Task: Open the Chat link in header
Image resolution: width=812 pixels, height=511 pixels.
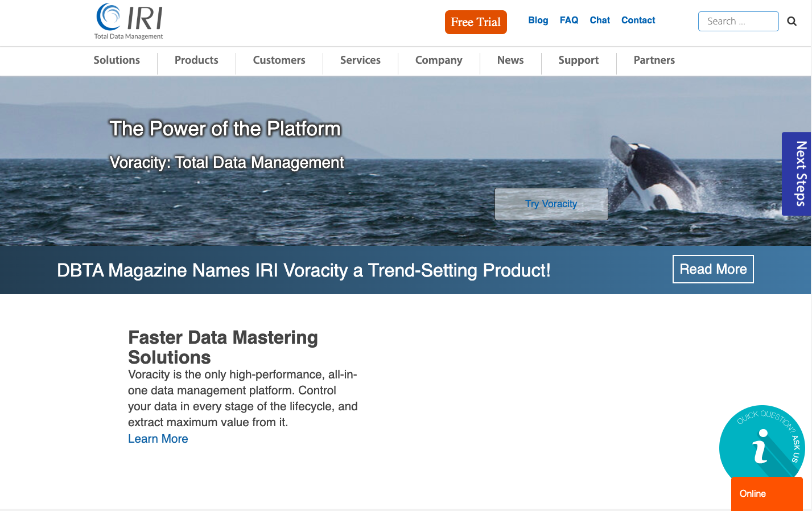Action: click(600, 20)
